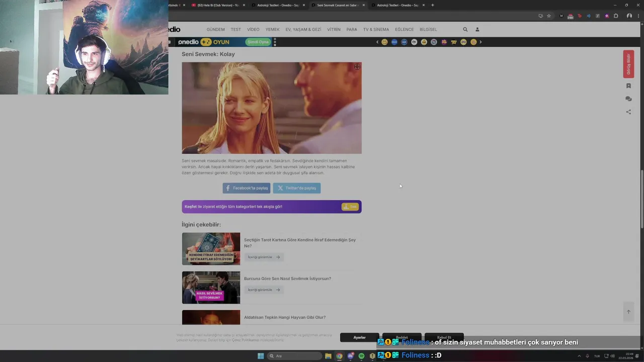
Task: Click the Şimdi Oyna green button
Action: tap(258, 42)
